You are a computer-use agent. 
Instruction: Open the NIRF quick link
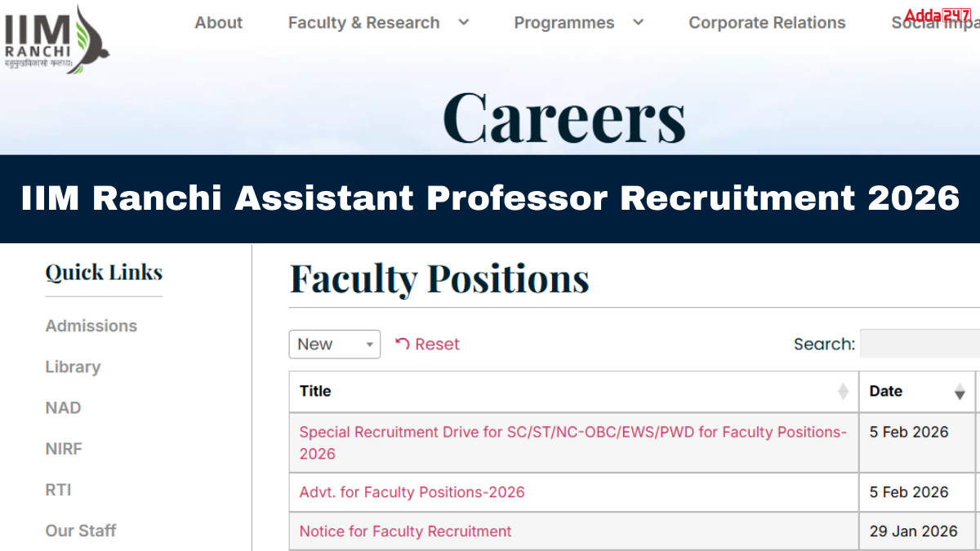(64, 449)
